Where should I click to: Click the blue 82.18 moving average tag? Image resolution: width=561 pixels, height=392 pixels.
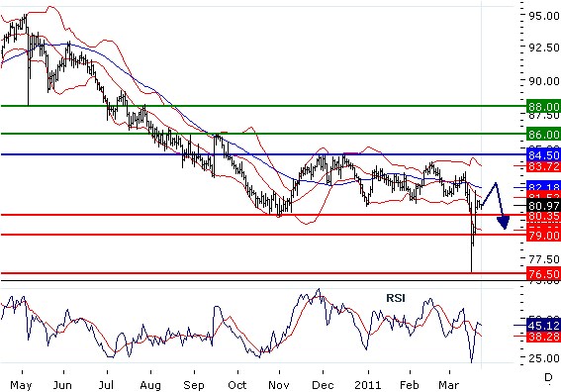(x=544, y=186)
